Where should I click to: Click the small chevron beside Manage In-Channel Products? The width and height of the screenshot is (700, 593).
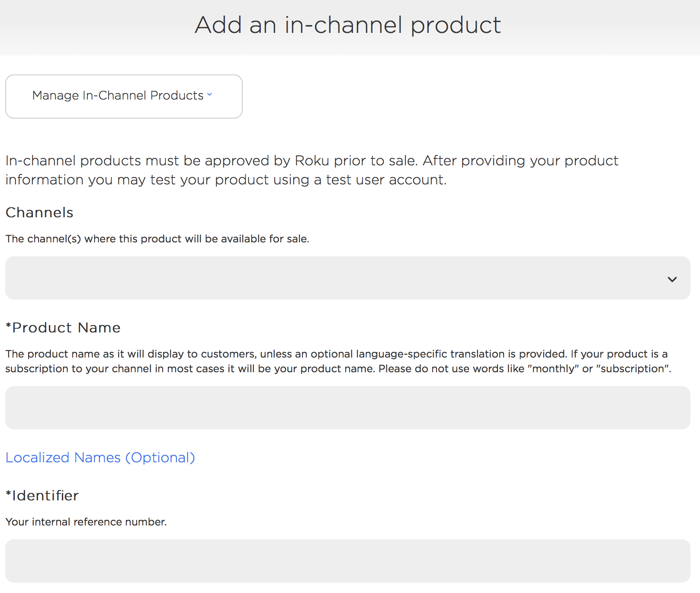pyautogui.click(x=209, y=94)
